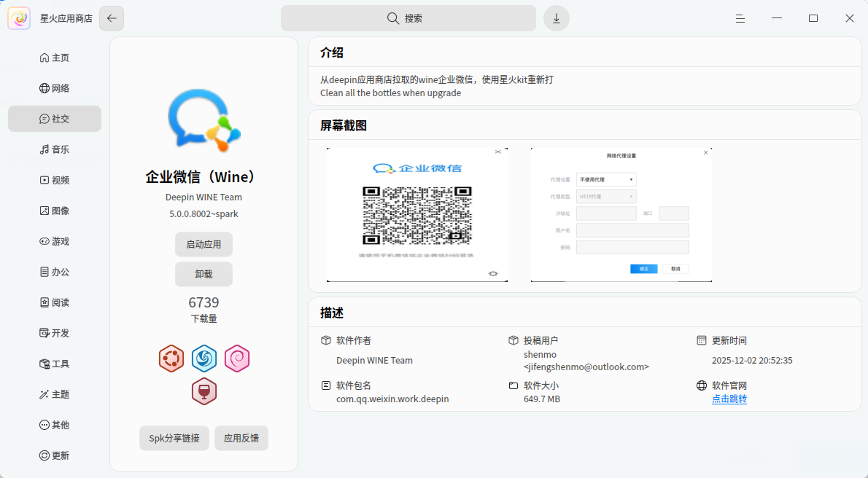The height and width of the screenshot is (478, 868).
Task: Open the 网络代理设置 screenshot thumbnail
Action: click(x=621, y=215)
